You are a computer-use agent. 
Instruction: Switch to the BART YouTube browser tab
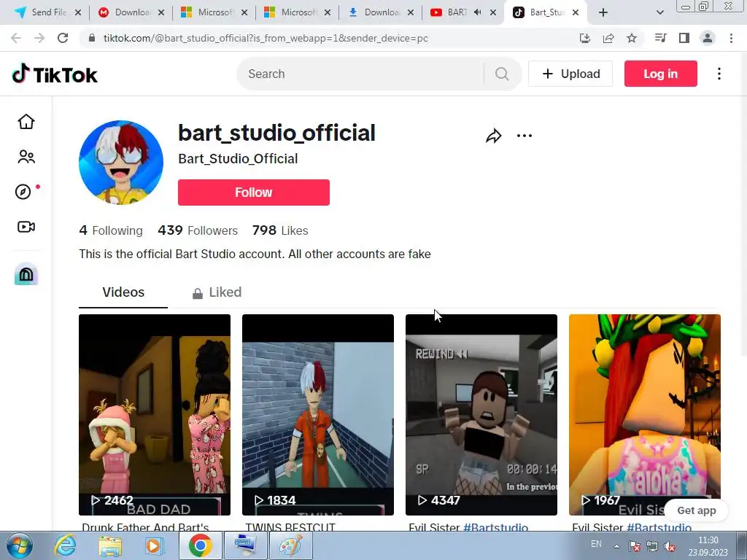(463, 12)
